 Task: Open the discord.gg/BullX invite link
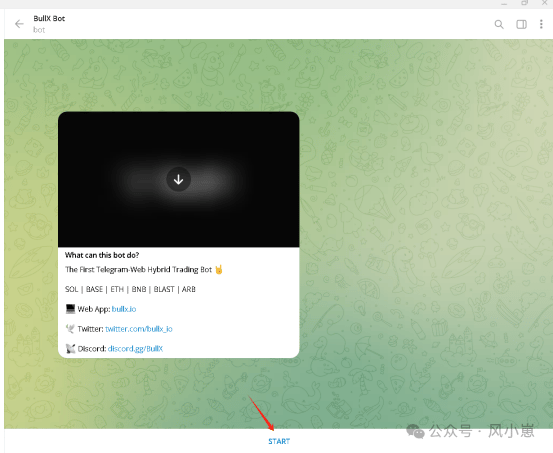[x=135, y=349]
